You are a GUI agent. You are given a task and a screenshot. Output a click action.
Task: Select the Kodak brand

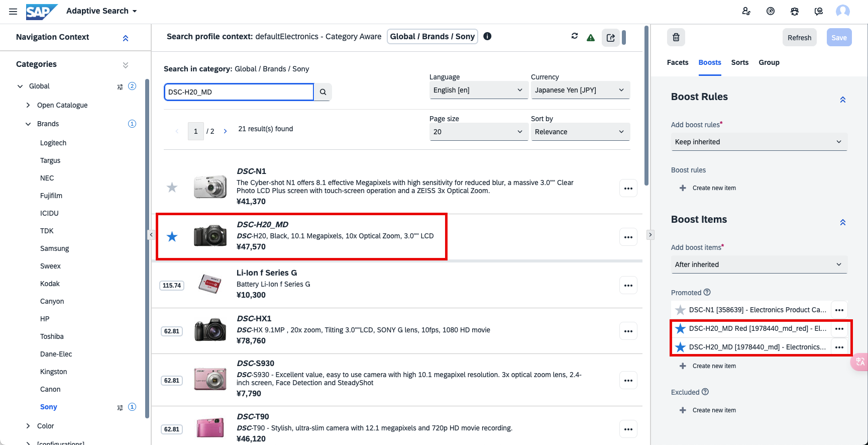click(50, 284)
